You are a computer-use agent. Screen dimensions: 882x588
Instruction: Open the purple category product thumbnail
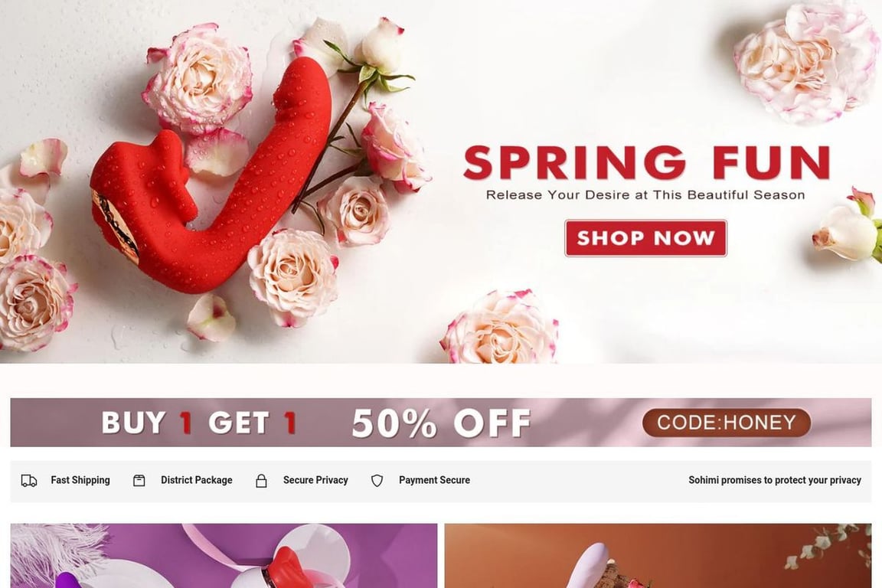coord(224,556)
